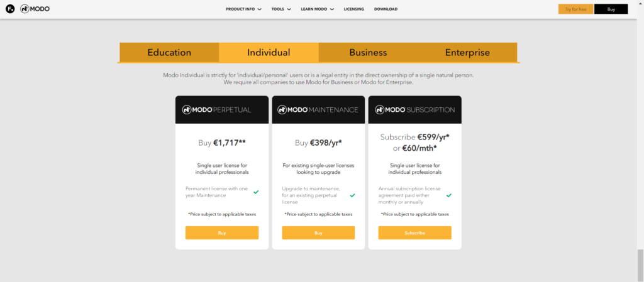The image size is (644, 282).
Task: Click 'Annual subscription license agreement' description text
Action: pyautogui.click(x=409, y=195)
